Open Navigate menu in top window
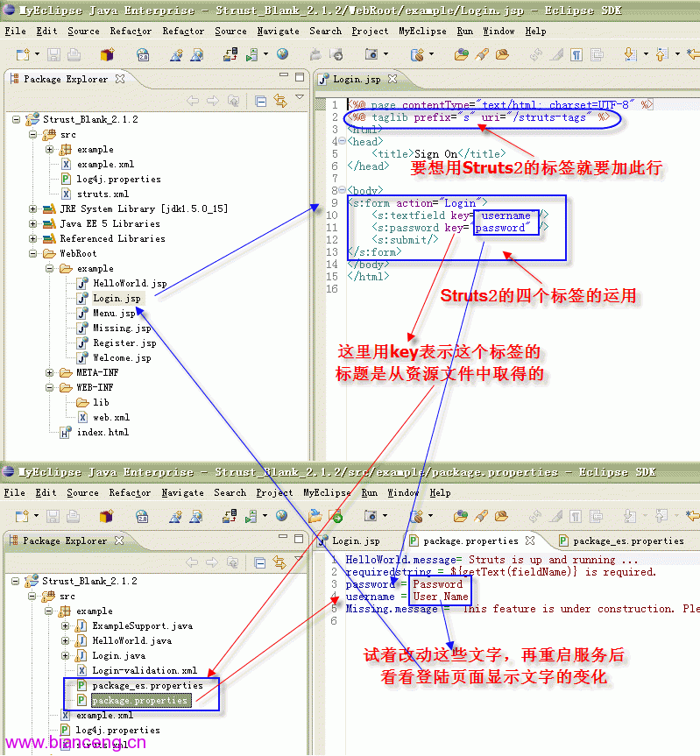 pos(279,32)
